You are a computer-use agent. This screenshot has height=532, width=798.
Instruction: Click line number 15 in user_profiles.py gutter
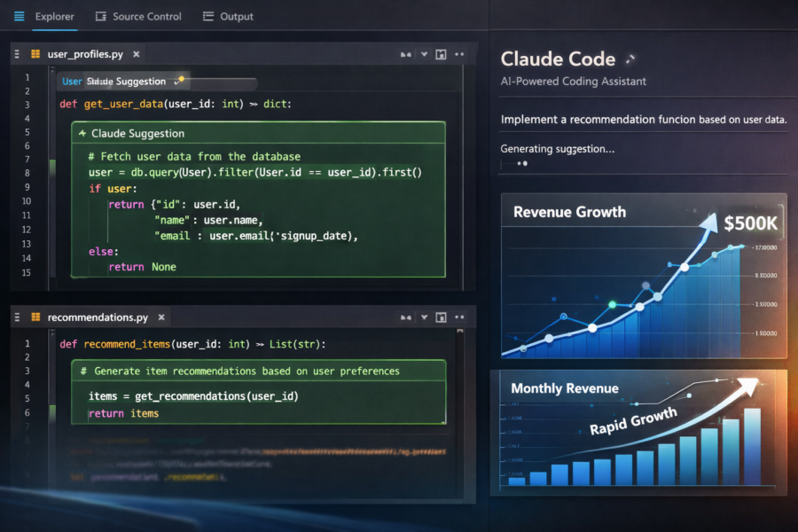(x=26, y=272)
